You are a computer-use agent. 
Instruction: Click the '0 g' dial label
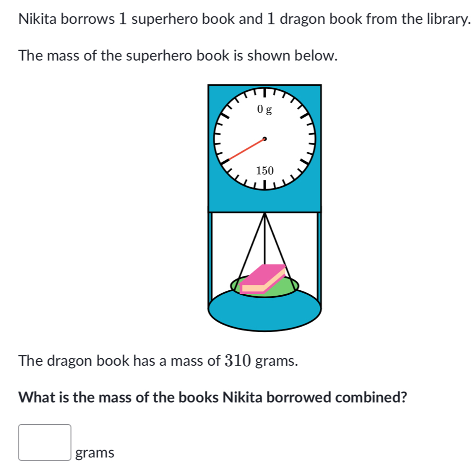tap(265, 110)
